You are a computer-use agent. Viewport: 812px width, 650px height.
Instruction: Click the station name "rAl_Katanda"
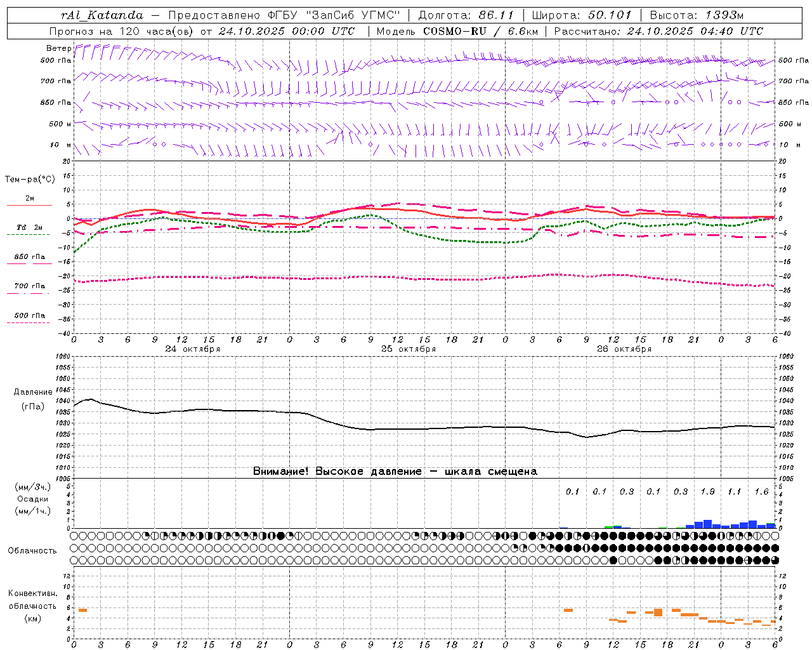point(102,15)
